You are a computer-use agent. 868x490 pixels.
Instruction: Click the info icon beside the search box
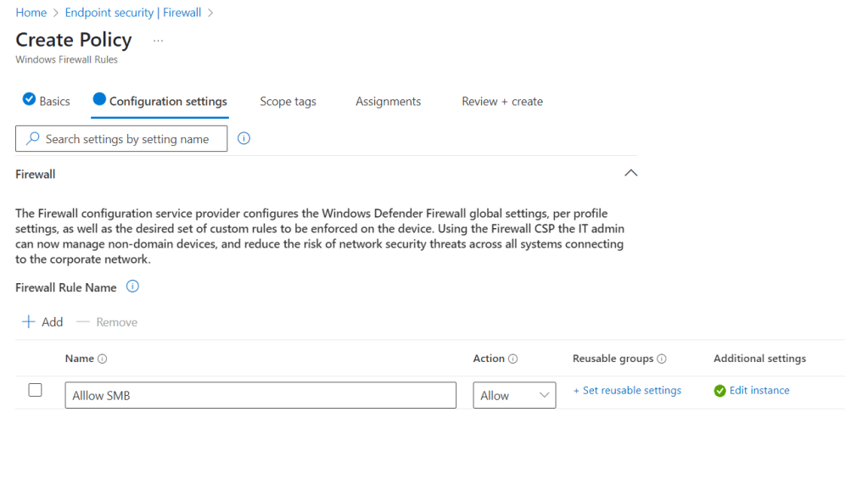(x=244, y=138)
